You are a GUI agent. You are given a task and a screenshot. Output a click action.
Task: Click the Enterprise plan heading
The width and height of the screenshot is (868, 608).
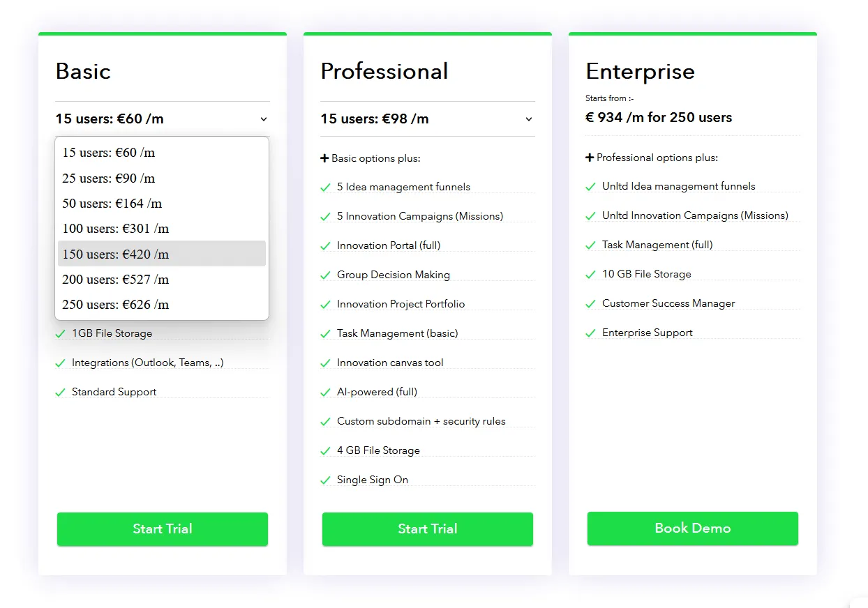[x=640, y=71]
